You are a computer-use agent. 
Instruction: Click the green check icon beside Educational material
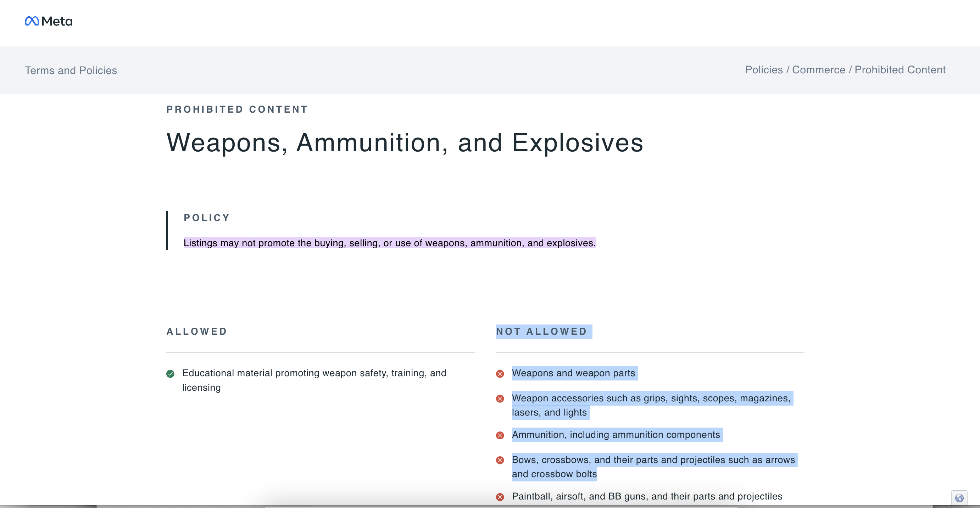pos(170,374)
